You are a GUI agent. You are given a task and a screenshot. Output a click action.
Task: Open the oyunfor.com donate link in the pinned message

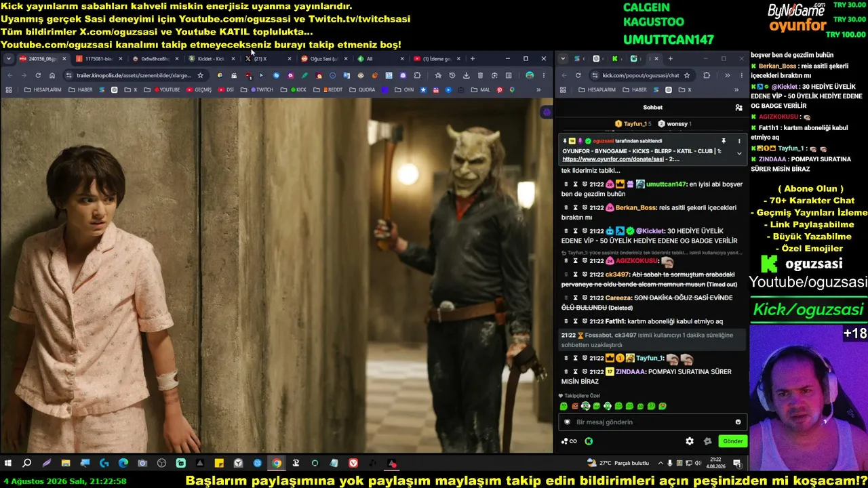pyautogui.click(x=613, y=159)
